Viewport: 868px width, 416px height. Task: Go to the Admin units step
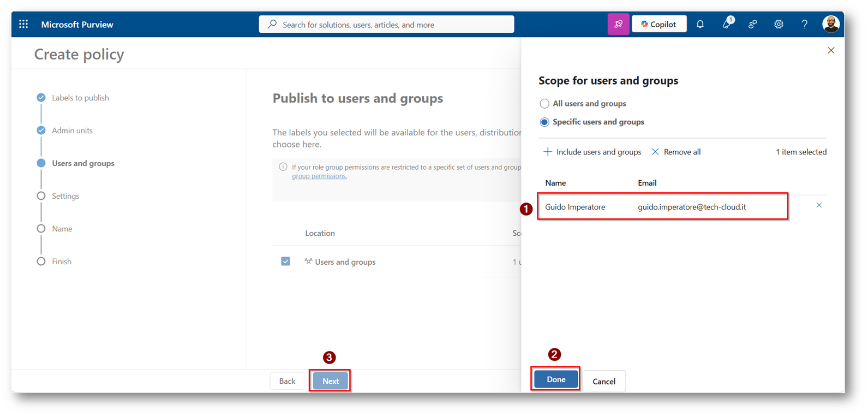click(72, 130)
